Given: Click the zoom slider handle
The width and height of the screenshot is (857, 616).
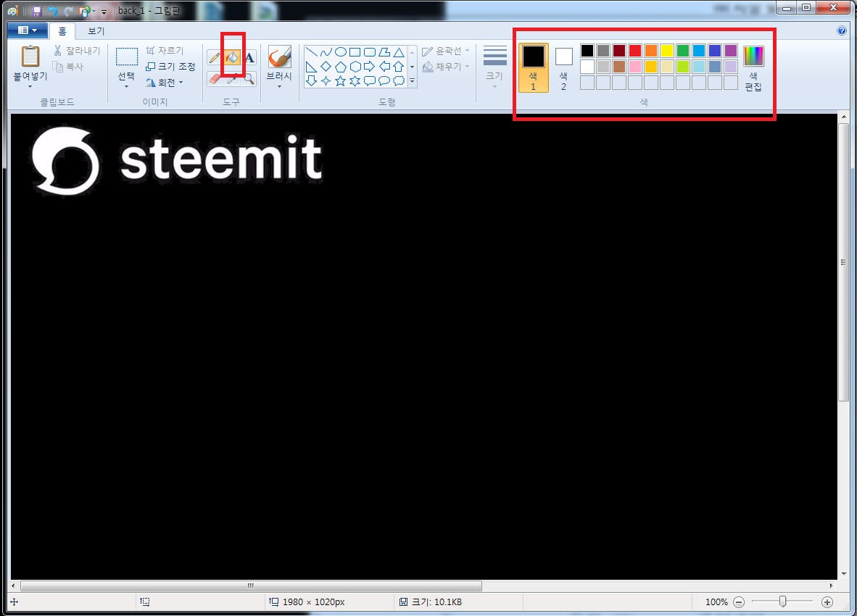Looking at the screenshot, I should 782,602.
